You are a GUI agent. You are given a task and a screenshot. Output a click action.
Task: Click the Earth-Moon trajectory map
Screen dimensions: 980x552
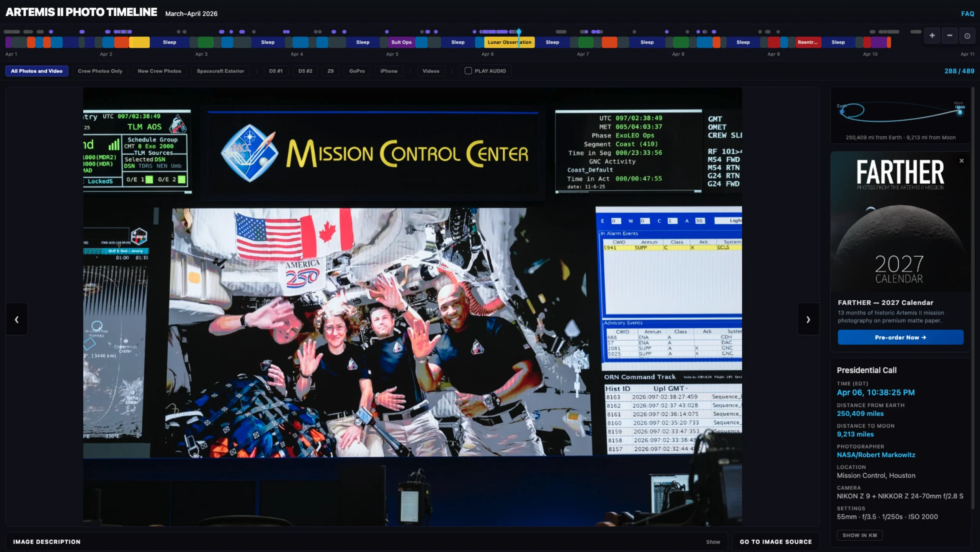click(900, 116)
